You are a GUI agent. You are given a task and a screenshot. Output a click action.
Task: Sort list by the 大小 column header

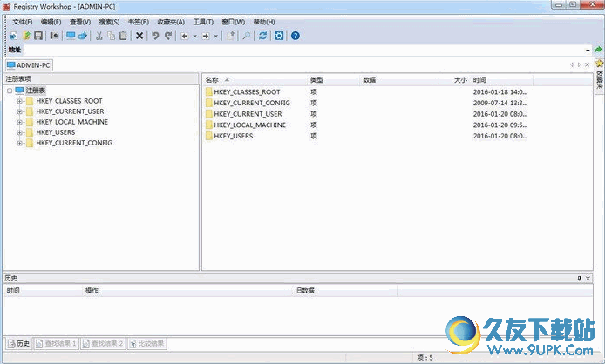coord(454,80)
